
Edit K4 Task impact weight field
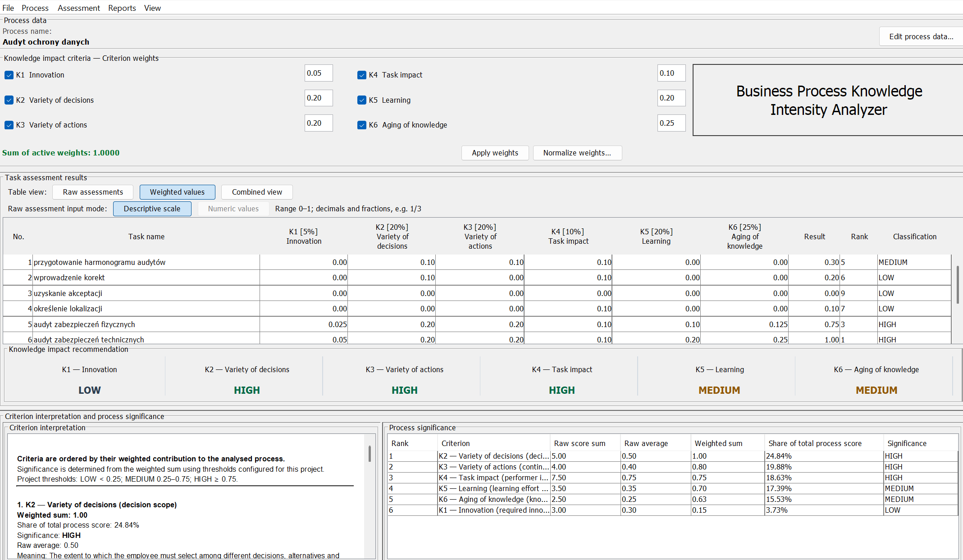pyautogui.click(x=671, y=73)
